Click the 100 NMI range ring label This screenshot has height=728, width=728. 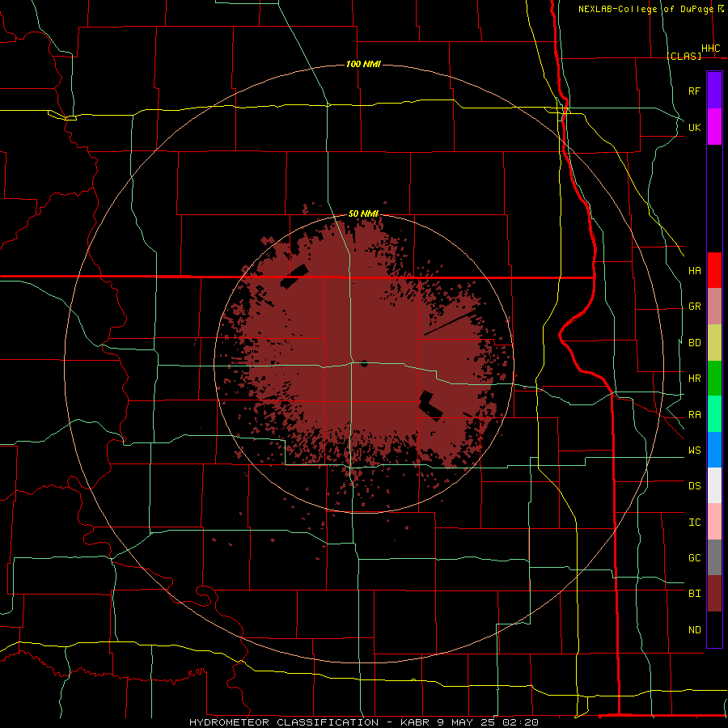tap(363, 64)
